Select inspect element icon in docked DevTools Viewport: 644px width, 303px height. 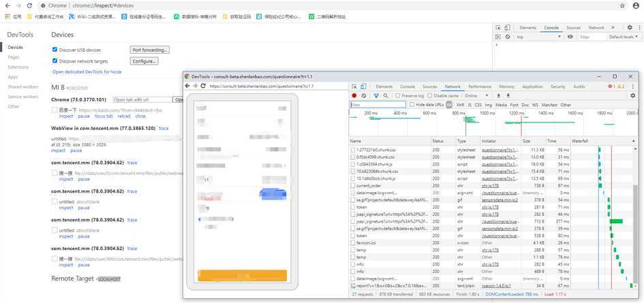point(498,27)
